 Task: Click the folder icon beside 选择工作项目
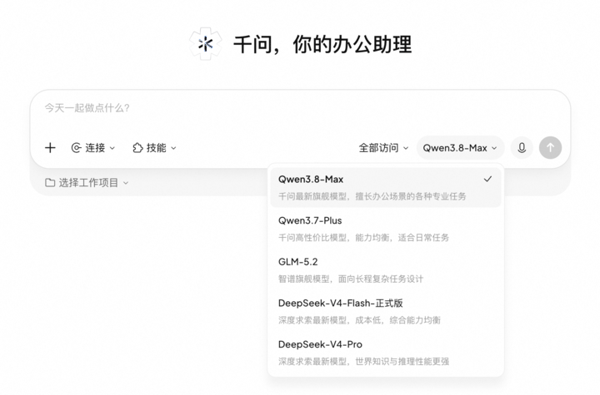(x=50, y=183)
